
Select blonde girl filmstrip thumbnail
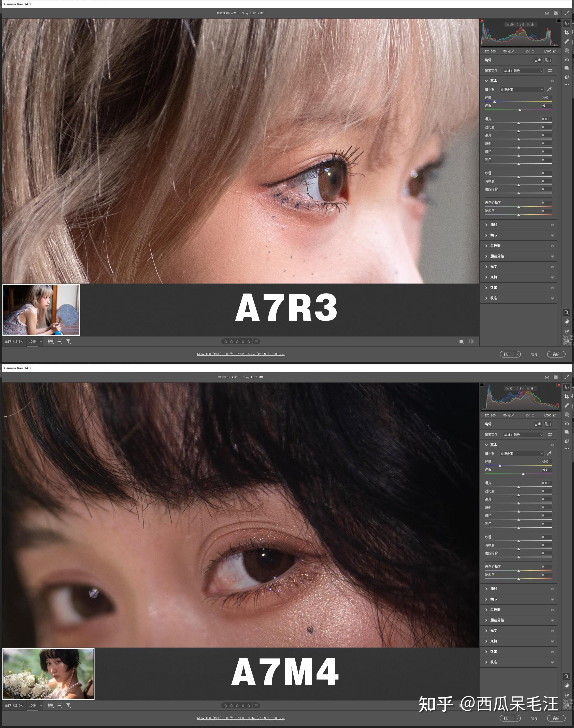coord(41,310)
